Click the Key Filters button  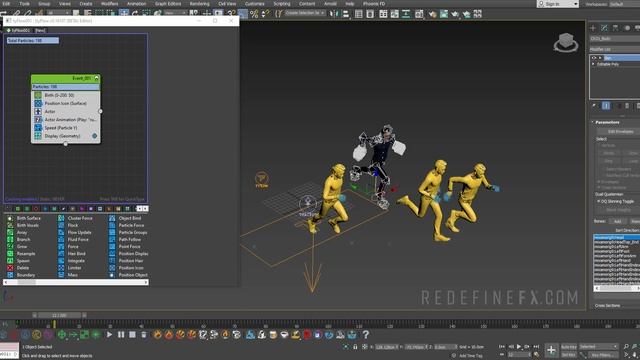click(602, 355)
